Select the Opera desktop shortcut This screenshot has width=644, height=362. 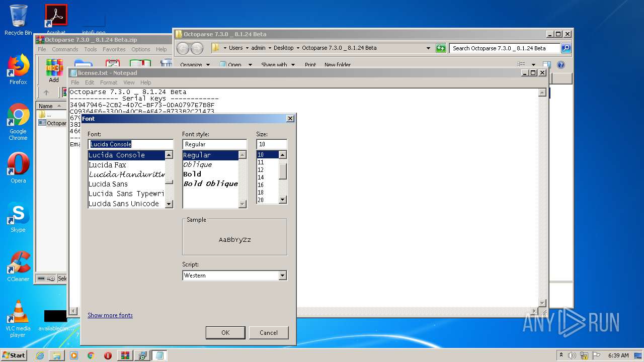click(x=18, y=168)
